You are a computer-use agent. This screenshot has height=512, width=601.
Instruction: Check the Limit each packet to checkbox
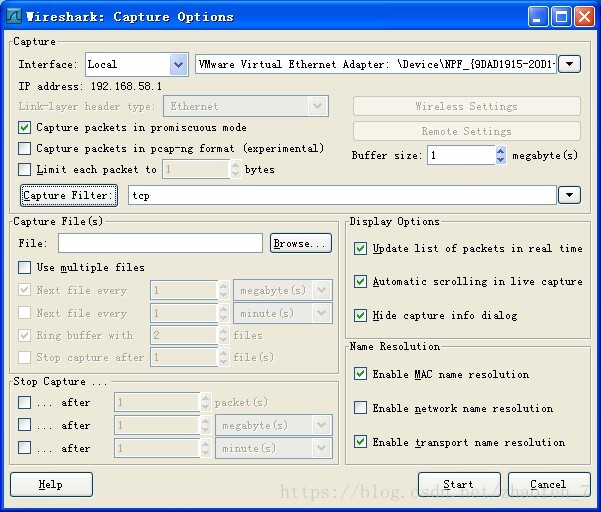click(x=25, y=169)
